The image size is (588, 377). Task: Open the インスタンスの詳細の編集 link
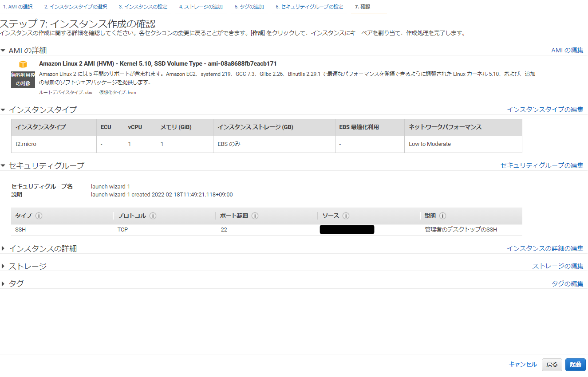pos(545,248)
